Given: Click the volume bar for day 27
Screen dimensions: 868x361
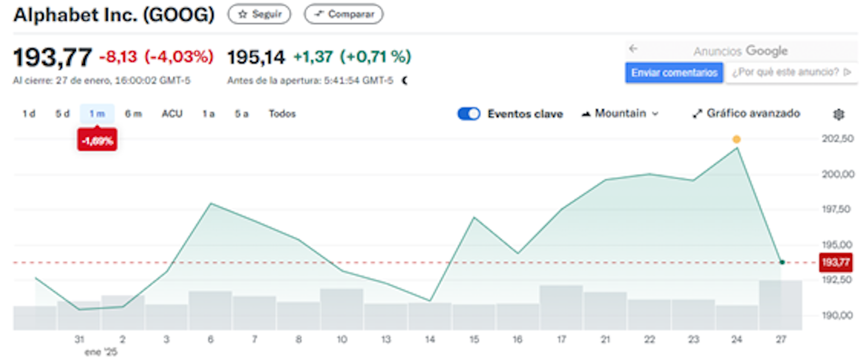Looking at the screenshot, I should [x=780, y=305].
